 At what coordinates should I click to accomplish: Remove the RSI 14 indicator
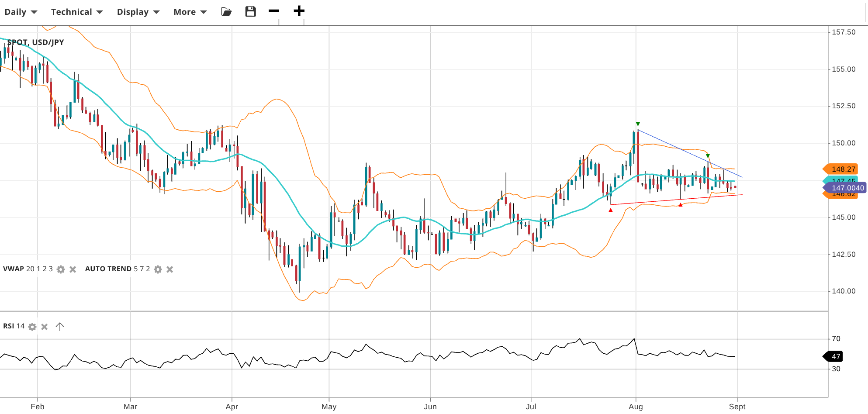point(45,327)
